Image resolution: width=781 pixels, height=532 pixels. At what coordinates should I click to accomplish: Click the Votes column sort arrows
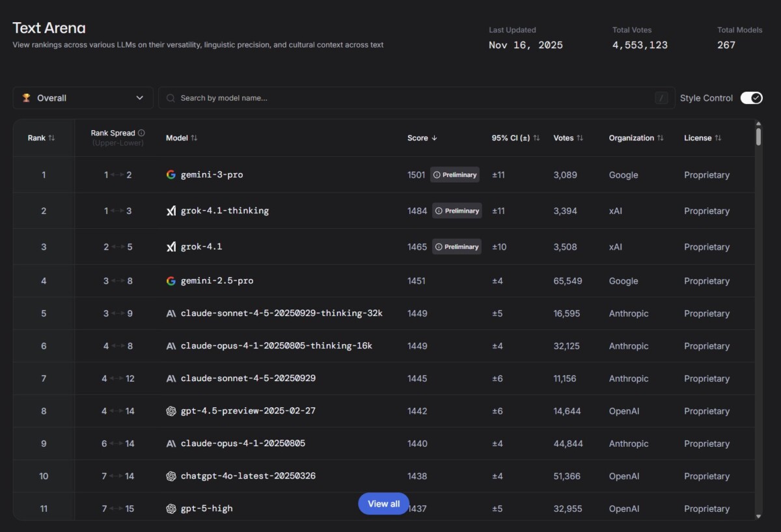pos(580,138)
